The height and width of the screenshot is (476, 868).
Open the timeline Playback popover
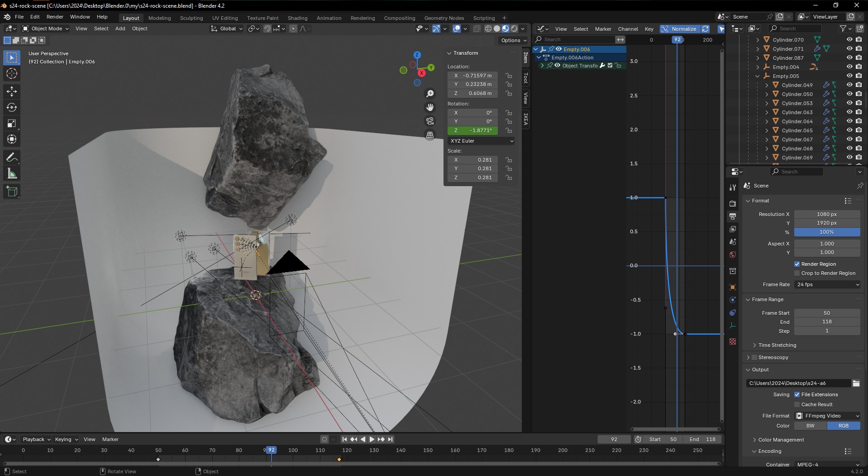tap(36, 439)
